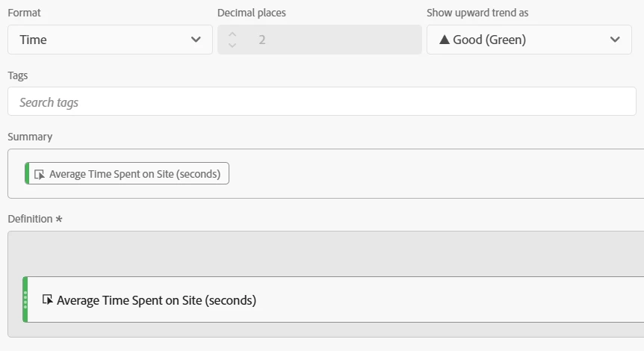The width and height of the screenshot is (644, 351).
Task: Click the calculated metric icon in Definition row
Action: tap(47, 299)
